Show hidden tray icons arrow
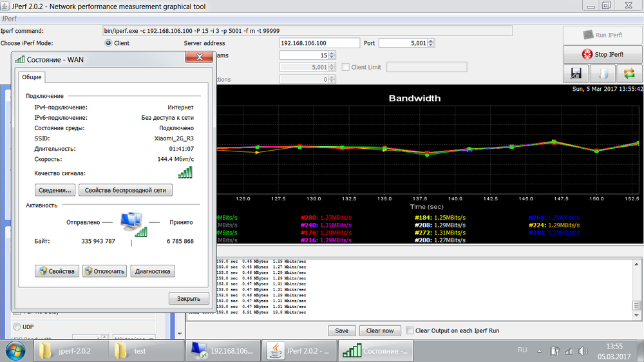The width and height of the screenshot is (644, 362). pos(540,351)
